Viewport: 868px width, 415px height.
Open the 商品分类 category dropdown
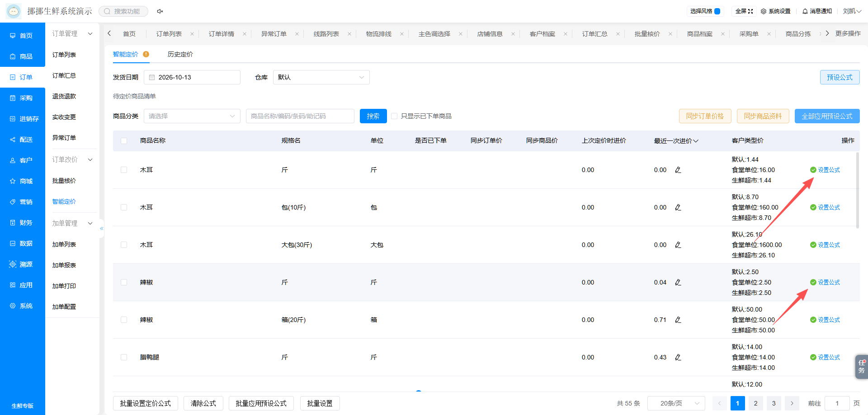pyautogui.click(x=192, y=116)
